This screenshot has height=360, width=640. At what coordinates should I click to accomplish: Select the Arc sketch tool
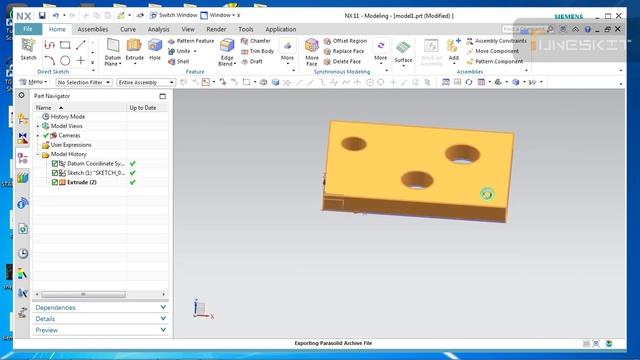[x=49, y=60]
